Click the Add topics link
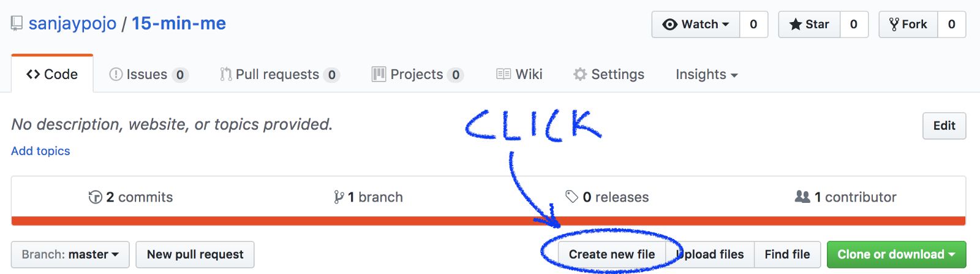Image resolution: width=980 pixels, height=274 pixels. pos(40,151)
